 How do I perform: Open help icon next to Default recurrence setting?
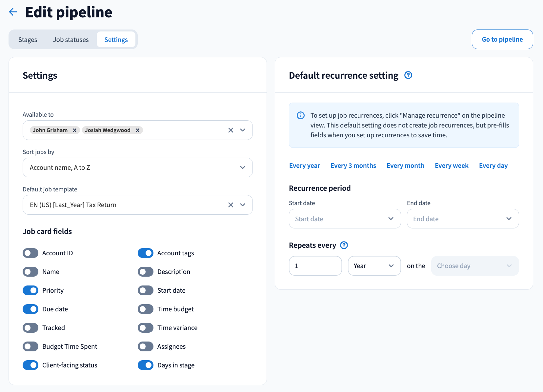(408, 75)
